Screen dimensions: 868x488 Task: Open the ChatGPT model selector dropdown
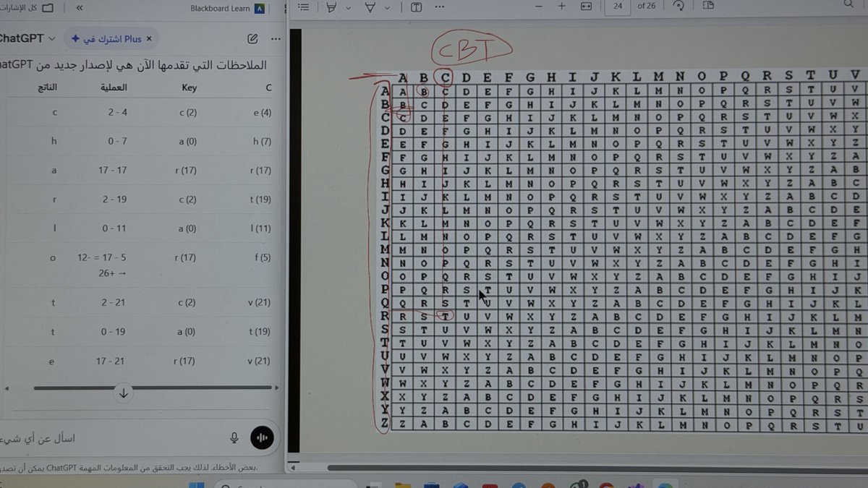tap(27, 38)
